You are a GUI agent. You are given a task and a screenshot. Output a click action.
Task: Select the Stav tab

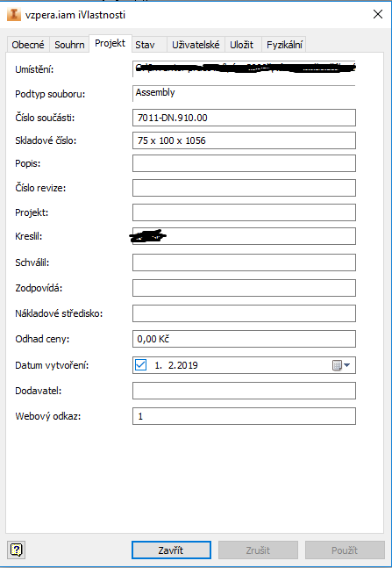(x=149, y=45)
